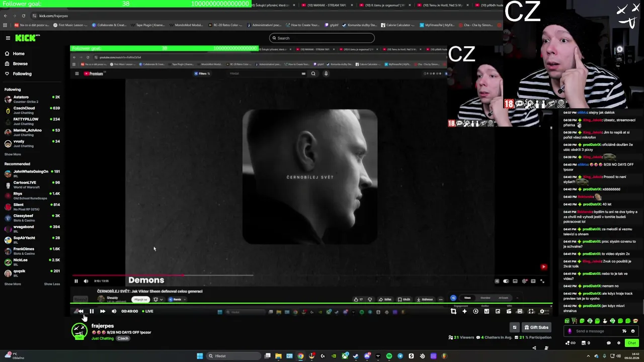Click the Czech language tag

pyautogui.click(x=123, y=338)
